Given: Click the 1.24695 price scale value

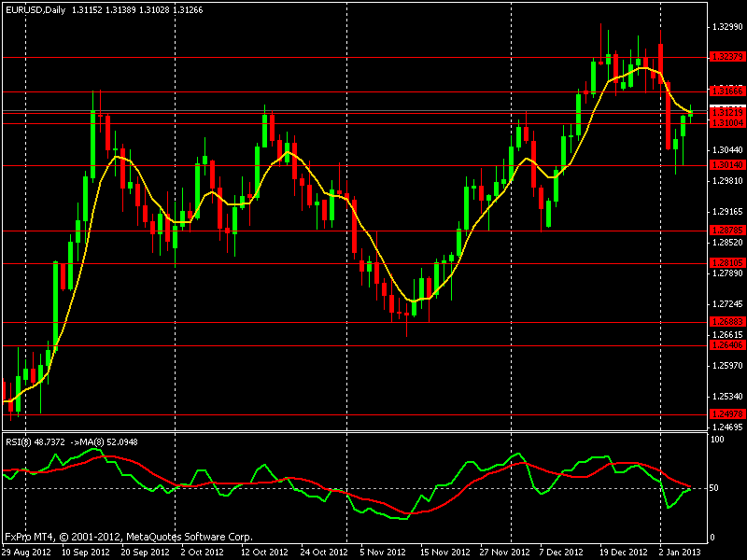Looking at the screenshot, I should (x=727, y=427).
